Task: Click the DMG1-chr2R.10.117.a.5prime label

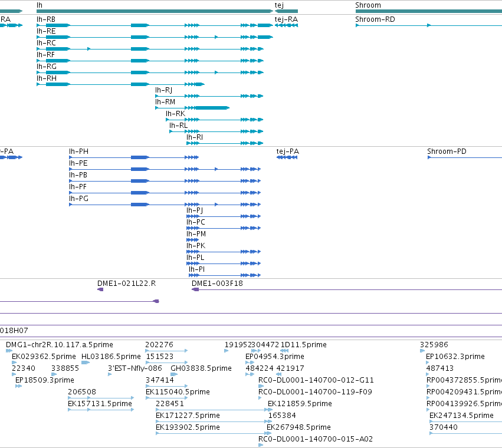Action: tap(60, 345)
